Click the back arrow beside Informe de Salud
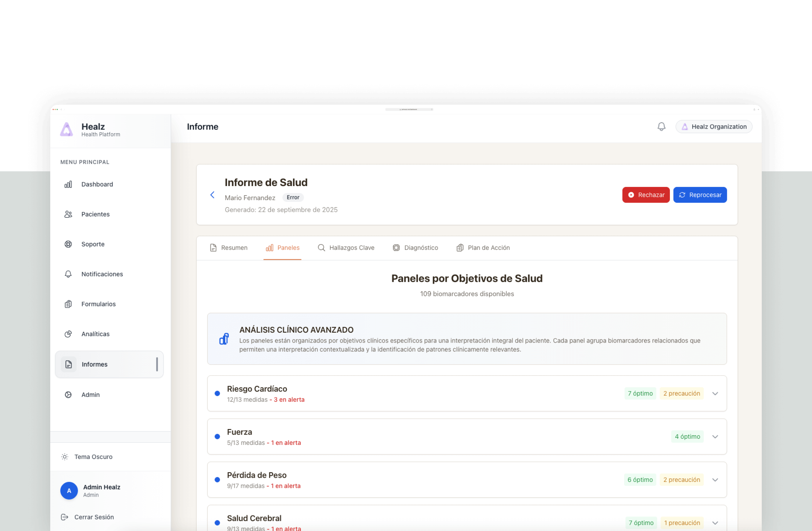Viewport: 812px width, 531px height. click(212, 195)
